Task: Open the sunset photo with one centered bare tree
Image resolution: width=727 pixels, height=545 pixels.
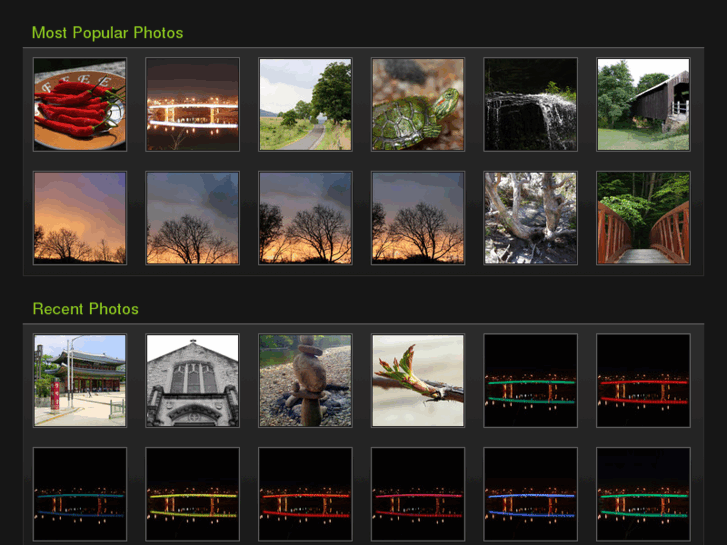Action: click(x=192, y=218)
